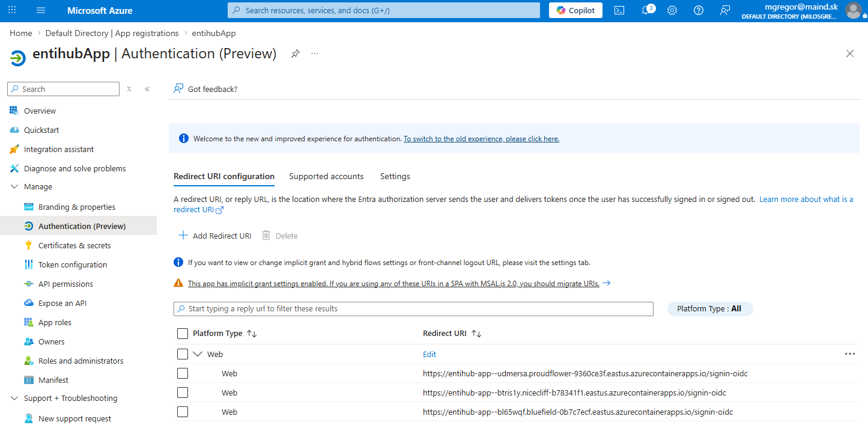Viewport: 868px width, 440px height.
Task: Open the hamburger portal menu
Action: click(x=41, y=10)
